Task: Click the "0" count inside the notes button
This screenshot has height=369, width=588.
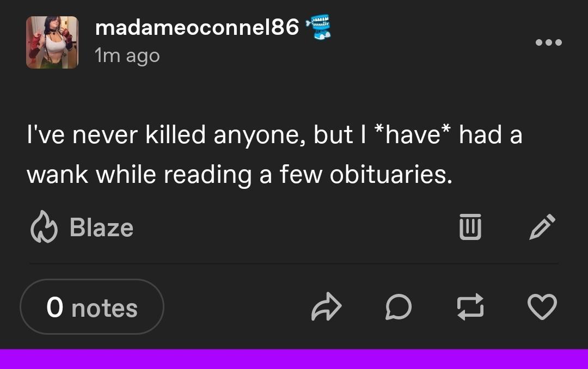Action: point(55,307)
